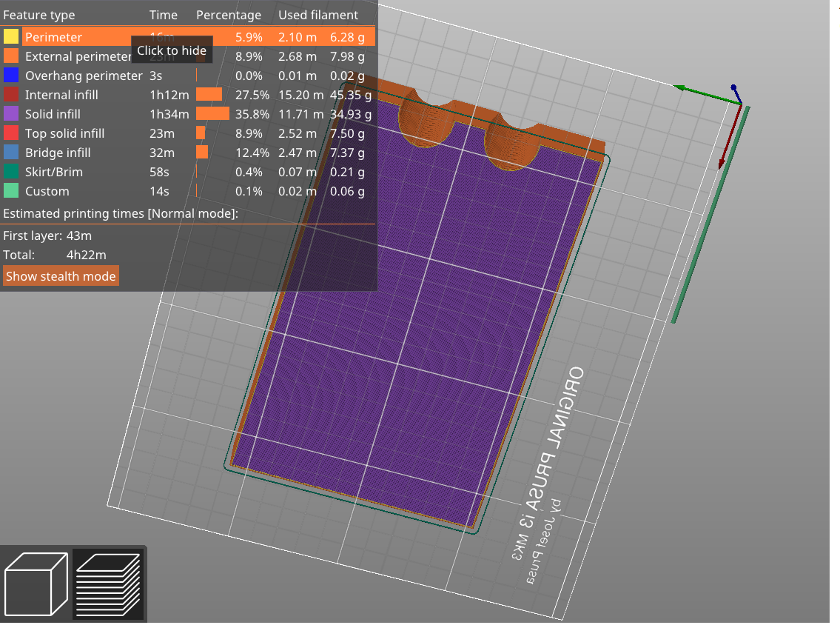The height and width of the screenshot is (625, 840).
Task: Toggle Overhang perimeter visibility
Action: click(x=189, y=76)
